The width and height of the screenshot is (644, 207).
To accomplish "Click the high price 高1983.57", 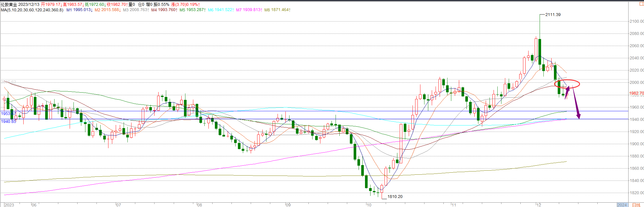I will click(73, 5).
